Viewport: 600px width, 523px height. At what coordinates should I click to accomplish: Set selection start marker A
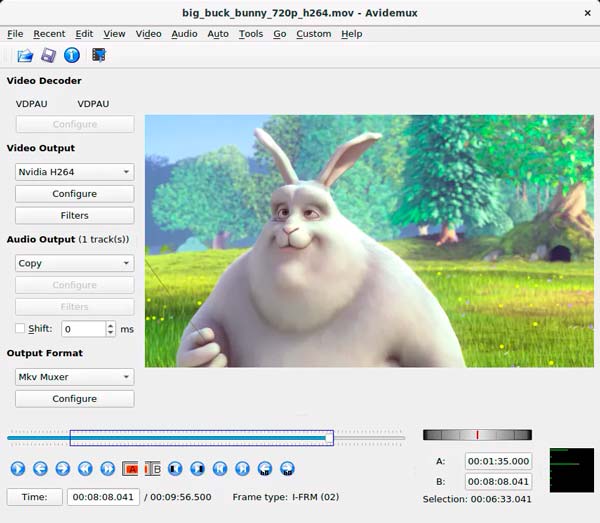(x=130, y=469)
